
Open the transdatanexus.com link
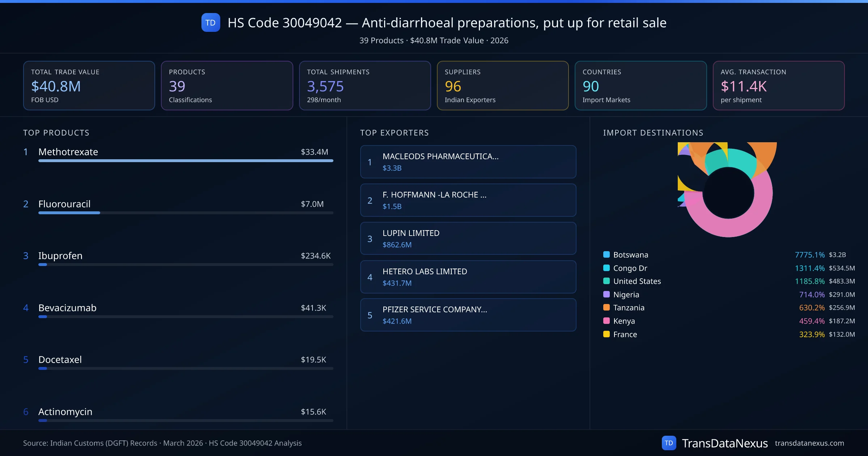pos(809,443)
